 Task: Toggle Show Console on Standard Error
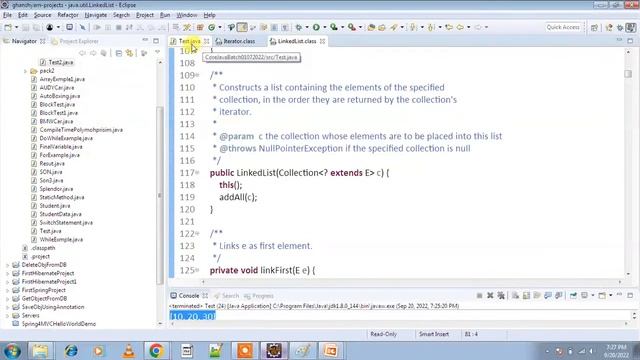point(558,296)
